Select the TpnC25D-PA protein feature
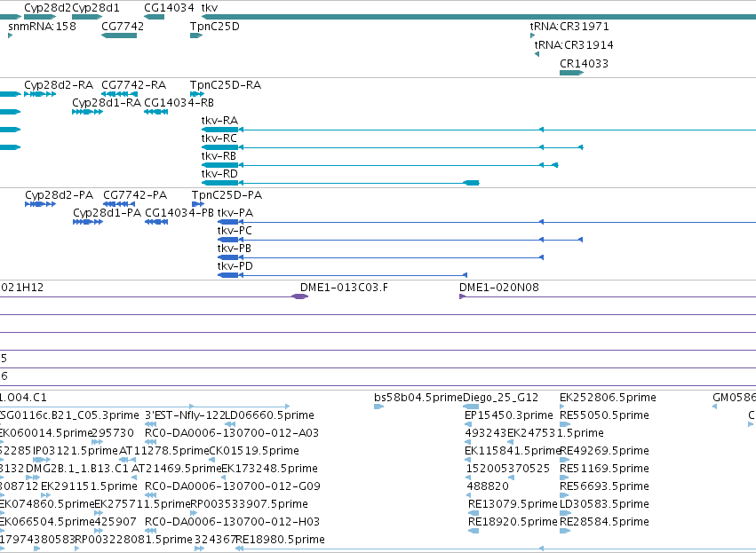 pyautogui.click(x=198, y=204)
